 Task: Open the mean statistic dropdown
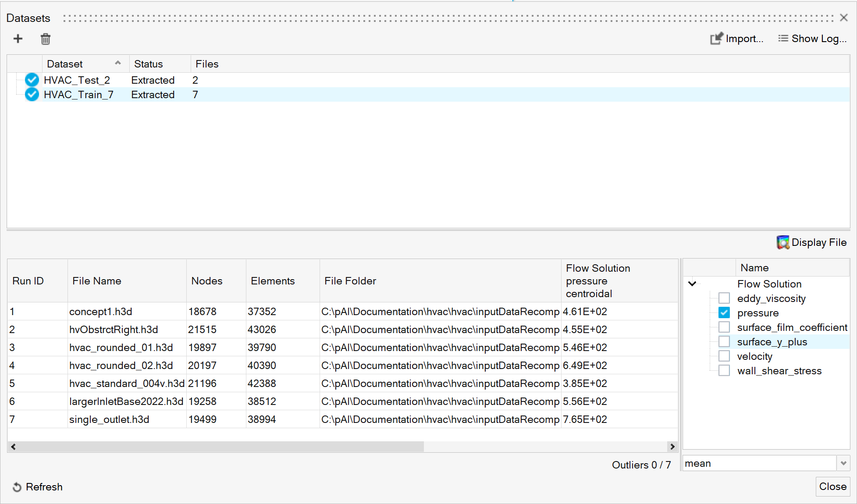pyautogui.click(x=843, y=463)
